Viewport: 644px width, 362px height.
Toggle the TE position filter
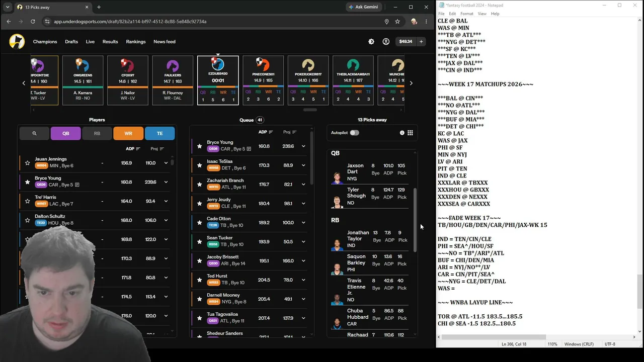(x=159, y=133)
